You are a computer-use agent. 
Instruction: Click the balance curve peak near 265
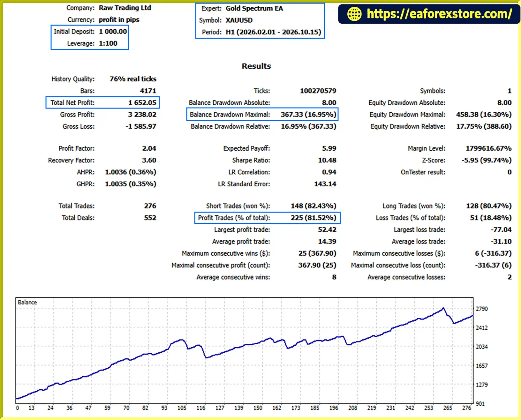(443, 308)
